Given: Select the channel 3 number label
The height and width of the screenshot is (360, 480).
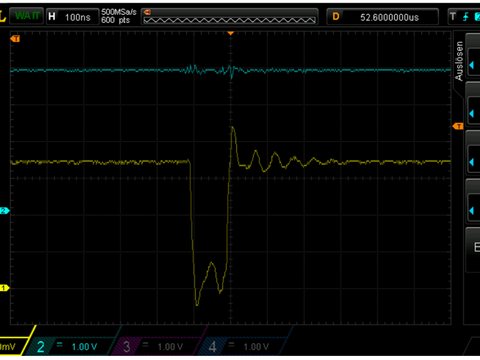Looking at the screenshot, I should (127, 347).
